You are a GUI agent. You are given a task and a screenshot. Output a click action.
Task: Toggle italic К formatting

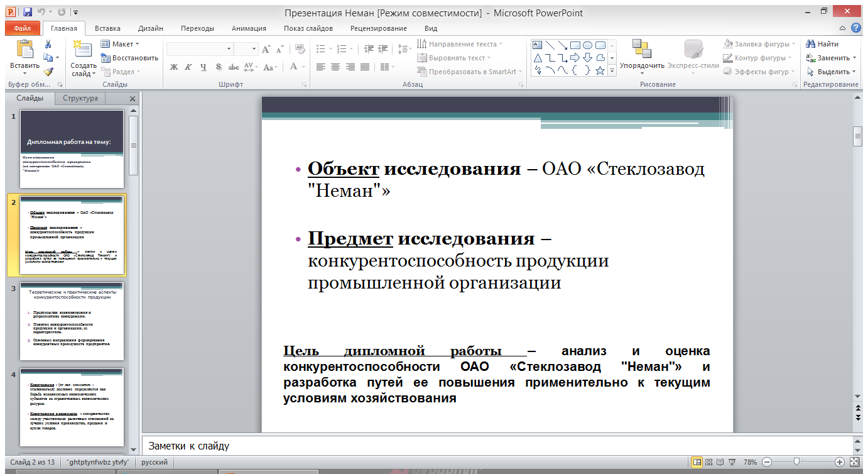tap(188, 67)
